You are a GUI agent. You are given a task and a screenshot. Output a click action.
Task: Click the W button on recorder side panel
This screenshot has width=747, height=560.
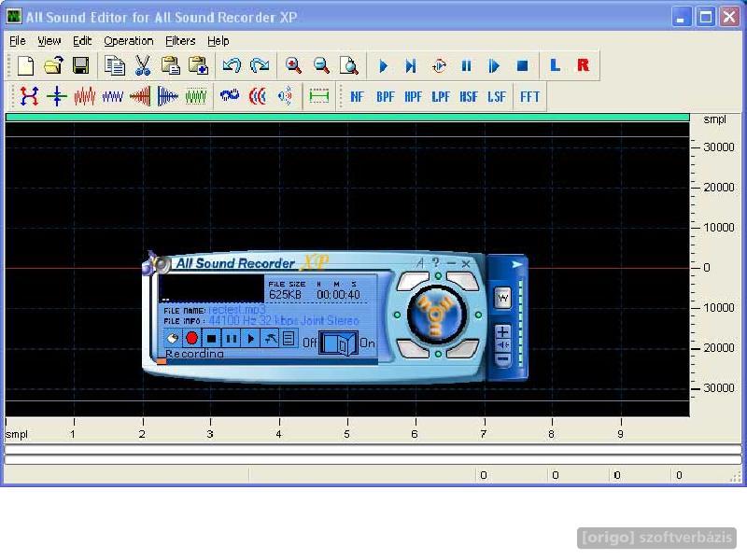pos(503,299)
